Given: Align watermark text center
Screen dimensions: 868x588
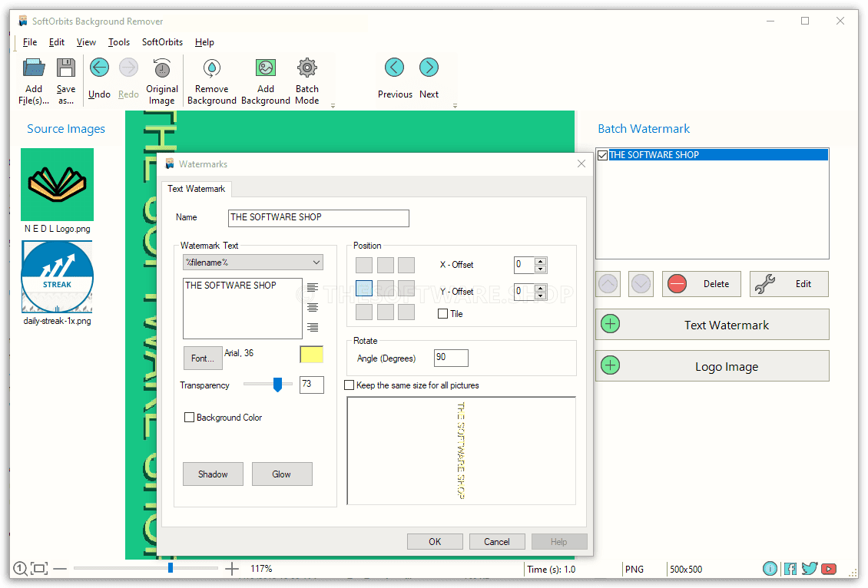Looking at the screenshot, I should pos(313,308).
